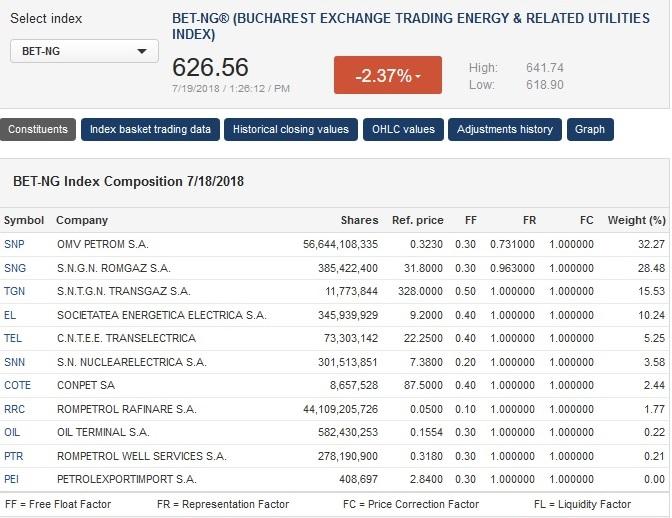
Task: Click the FF = Free Float Factor legend
Action: click(x=58, y=504)
